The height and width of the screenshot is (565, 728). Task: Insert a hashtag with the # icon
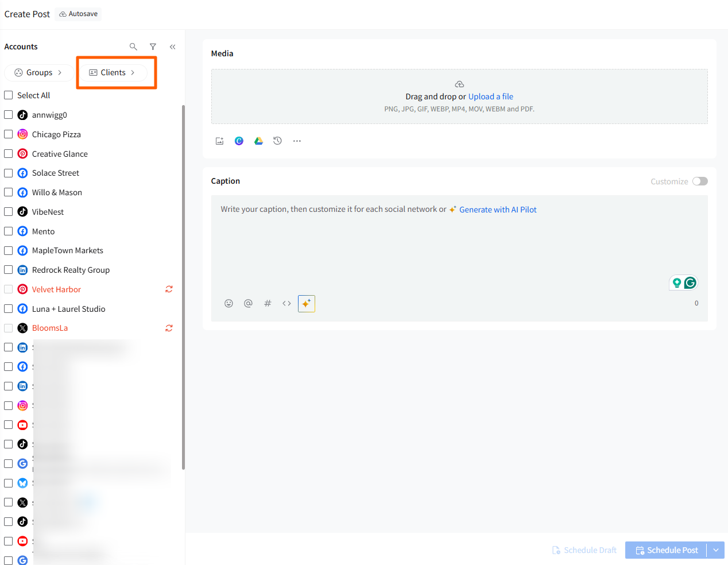[x=268, y=303]
